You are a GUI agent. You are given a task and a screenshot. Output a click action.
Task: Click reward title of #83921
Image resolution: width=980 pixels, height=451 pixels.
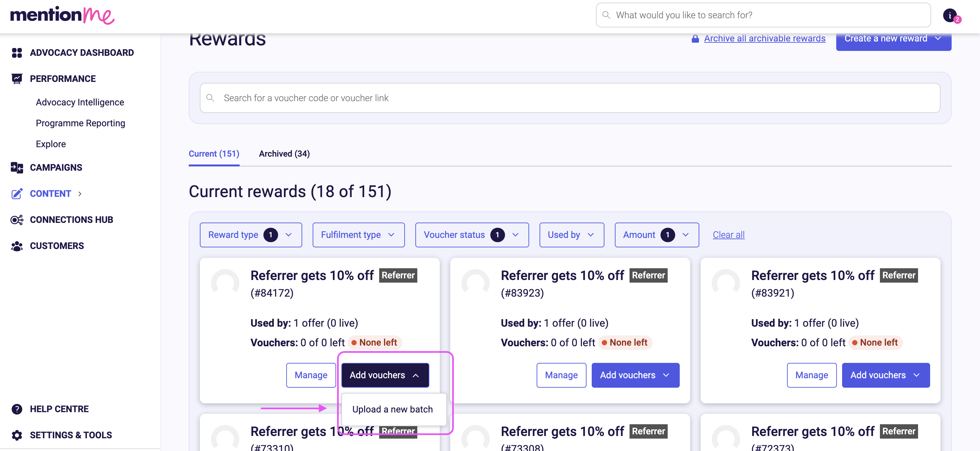[813, 275]
